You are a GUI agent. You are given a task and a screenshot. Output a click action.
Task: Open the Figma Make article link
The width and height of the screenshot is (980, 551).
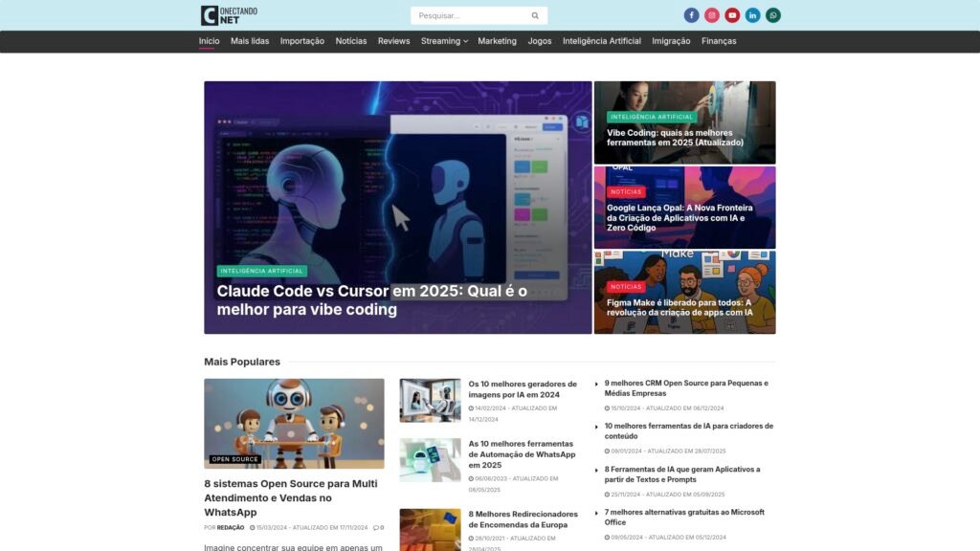click(x=679, y=307)
